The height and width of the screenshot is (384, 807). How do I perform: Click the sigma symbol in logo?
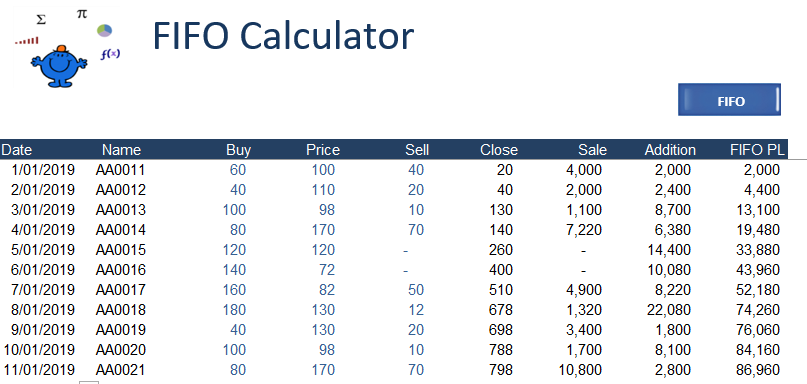click(x=41, y=20)
